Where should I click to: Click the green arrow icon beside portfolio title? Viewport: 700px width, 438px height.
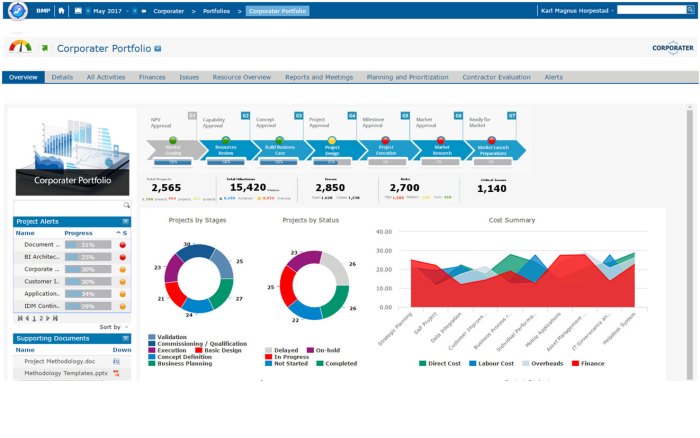(45, 47)
